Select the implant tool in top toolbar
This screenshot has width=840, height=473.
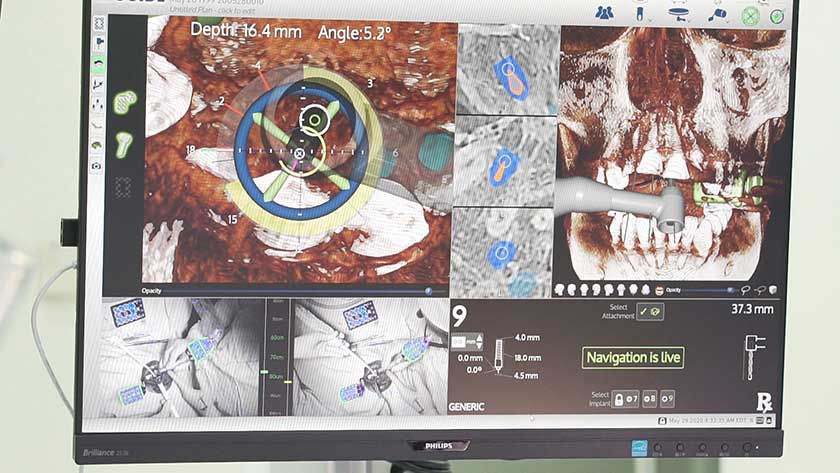coord(638,14)
